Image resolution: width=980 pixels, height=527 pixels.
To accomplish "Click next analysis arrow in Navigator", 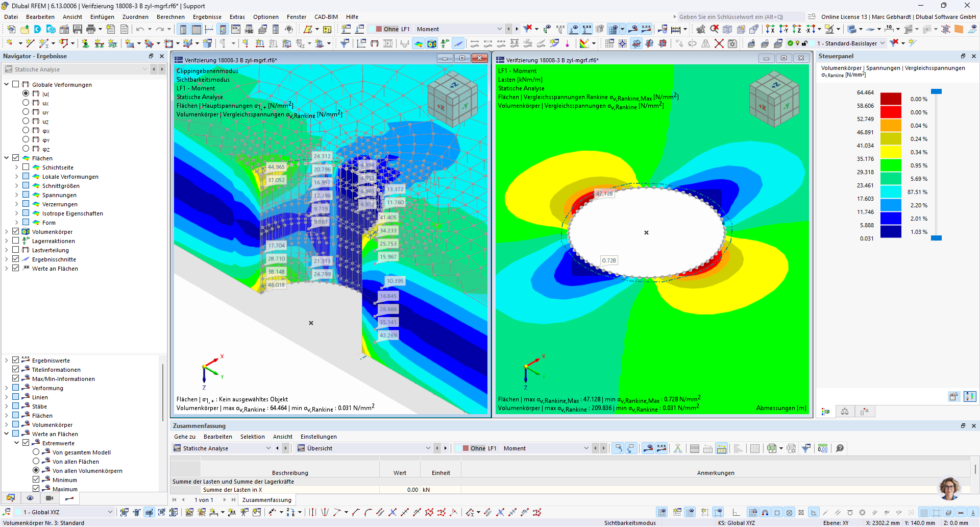I will pos(162,69).
